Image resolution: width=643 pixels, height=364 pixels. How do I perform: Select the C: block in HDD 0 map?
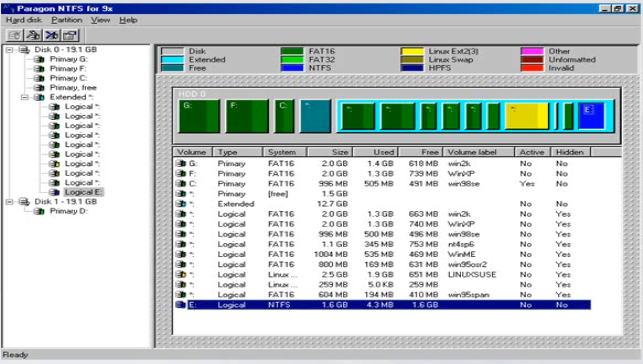click(x=284, y=116)
